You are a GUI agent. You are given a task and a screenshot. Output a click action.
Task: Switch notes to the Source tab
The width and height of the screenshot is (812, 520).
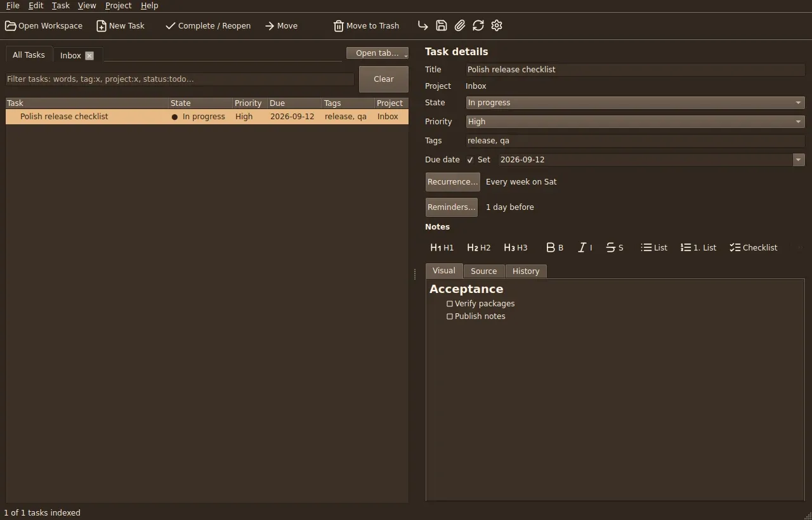[483, 271]
